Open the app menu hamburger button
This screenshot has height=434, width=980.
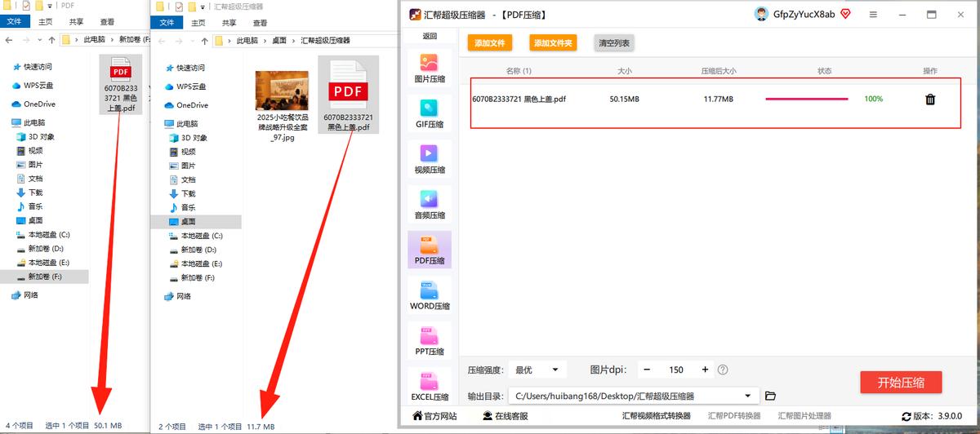873,15
